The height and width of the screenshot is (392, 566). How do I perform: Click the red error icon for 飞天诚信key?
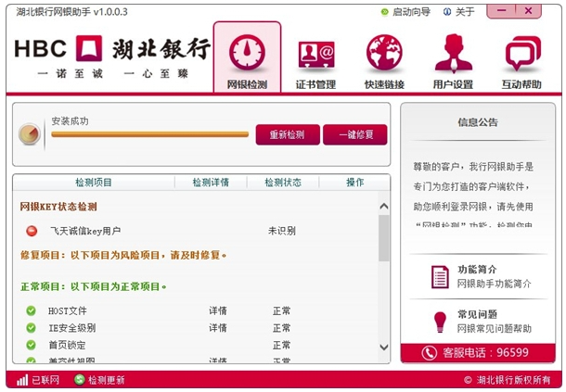(x=32, y=231)
